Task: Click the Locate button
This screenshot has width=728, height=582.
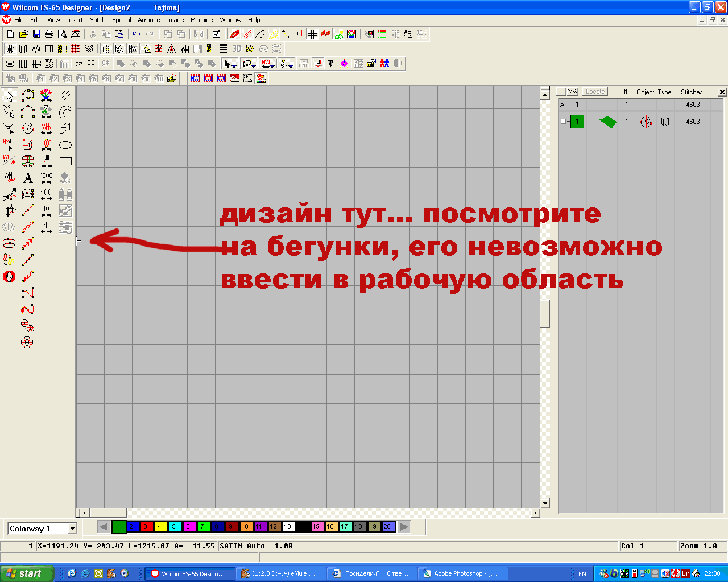Action: click(595, 92)
